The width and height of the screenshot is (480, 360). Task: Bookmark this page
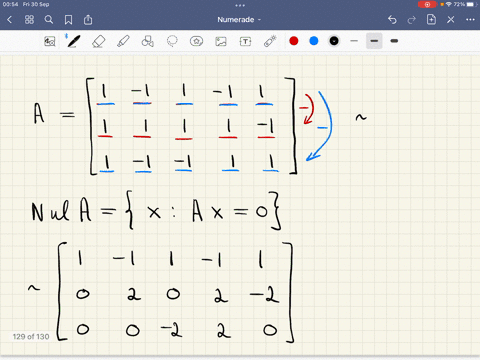click(68, 20)
